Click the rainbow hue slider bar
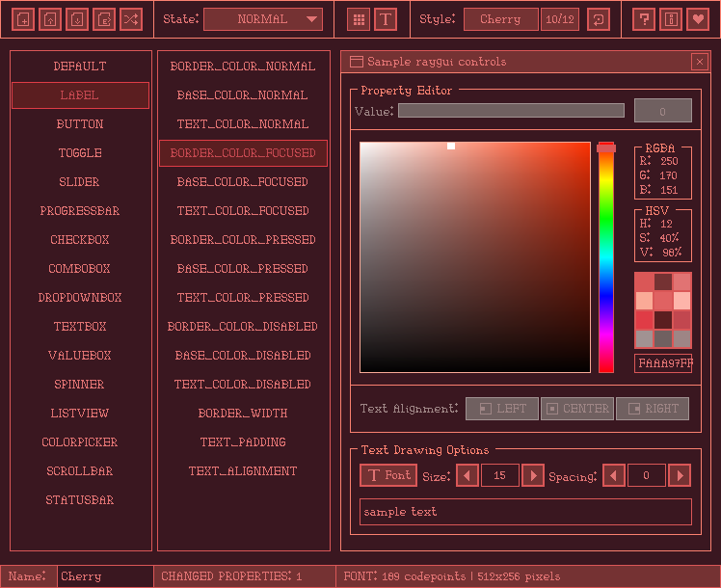Image resolution: width=721 pixels, height=588 pixels. 606,260
